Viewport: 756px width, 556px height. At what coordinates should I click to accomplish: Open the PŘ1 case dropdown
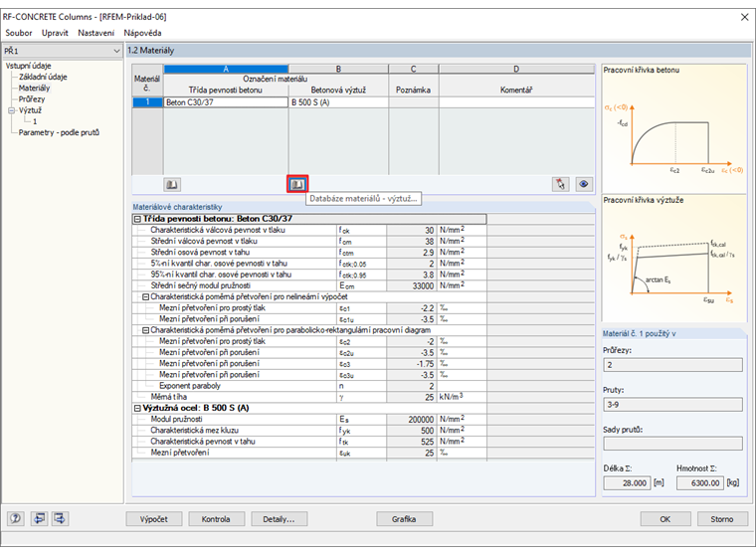click(116, 51)
